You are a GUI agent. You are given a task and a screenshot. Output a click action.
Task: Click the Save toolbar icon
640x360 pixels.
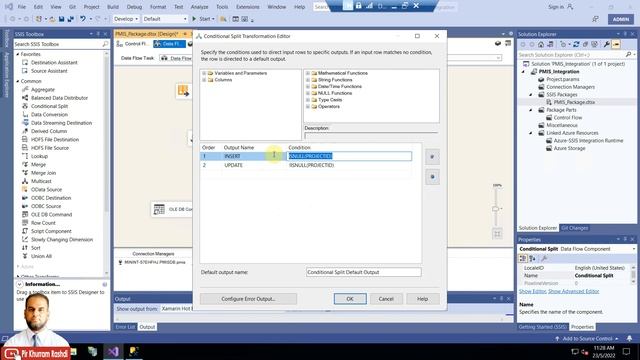(x=61, y=19)
